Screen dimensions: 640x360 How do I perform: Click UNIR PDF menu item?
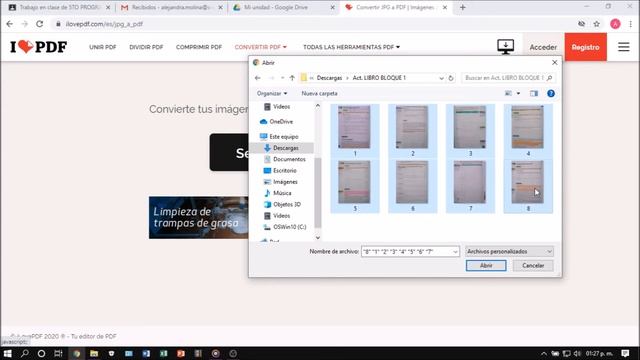click(103, 47)
